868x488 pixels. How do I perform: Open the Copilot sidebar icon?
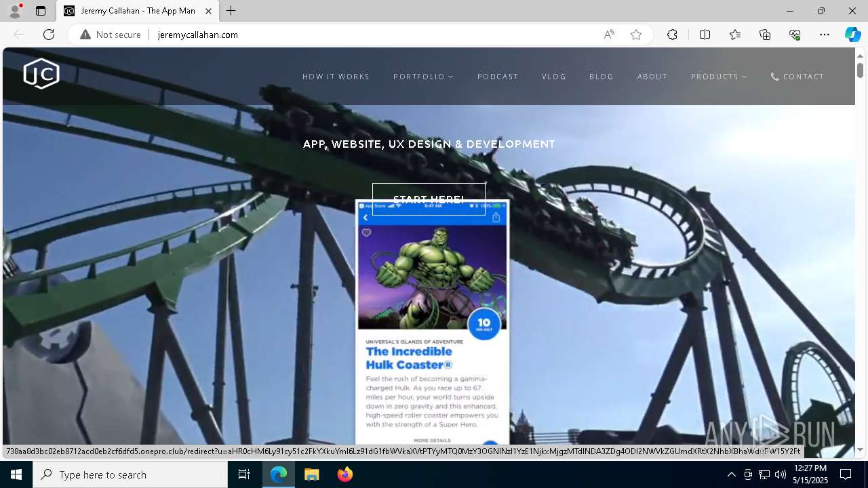click(x=852, y=35)
